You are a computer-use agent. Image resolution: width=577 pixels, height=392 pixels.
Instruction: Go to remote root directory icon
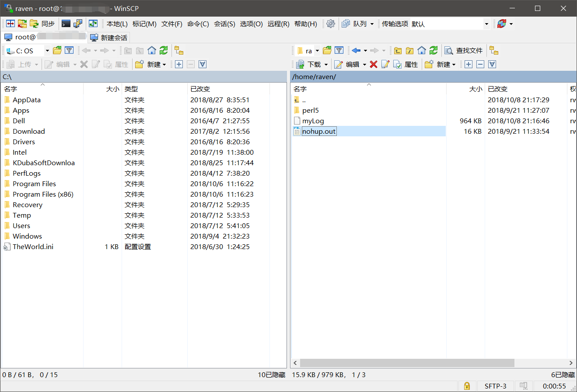point(409,51)
